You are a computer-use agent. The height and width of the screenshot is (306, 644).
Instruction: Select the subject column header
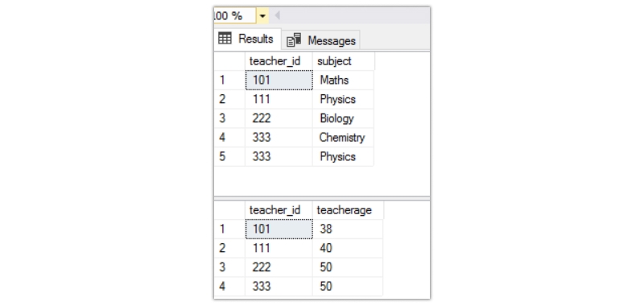344,61
